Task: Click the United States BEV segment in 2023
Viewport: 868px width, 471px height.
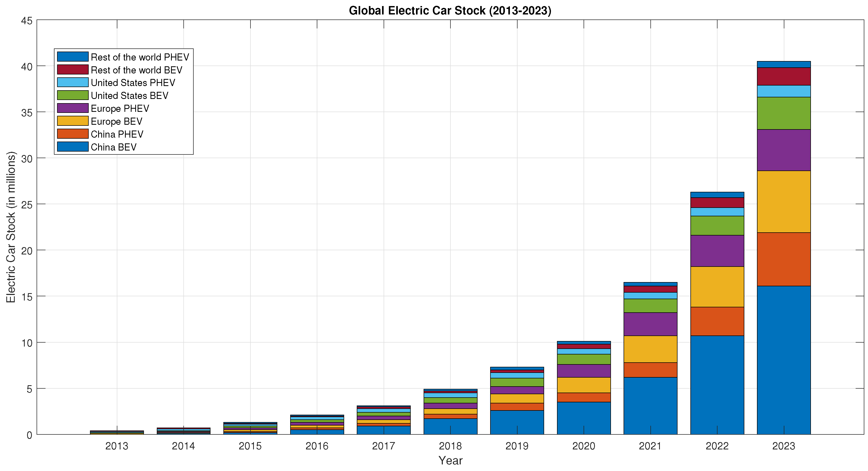Action: click(x=784, y=113)
